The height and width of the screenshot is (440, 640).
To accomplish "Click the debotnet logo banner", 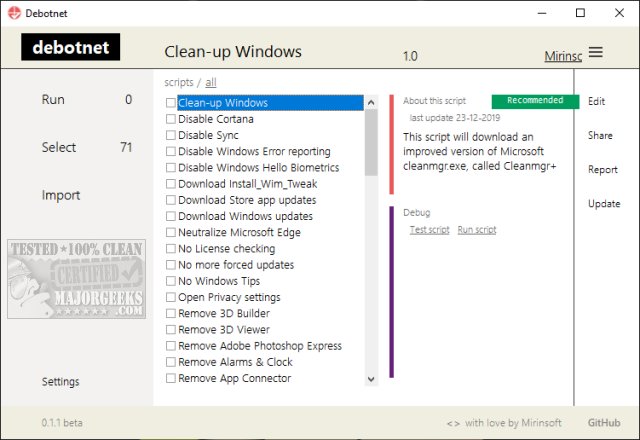I will click(71, 47).
